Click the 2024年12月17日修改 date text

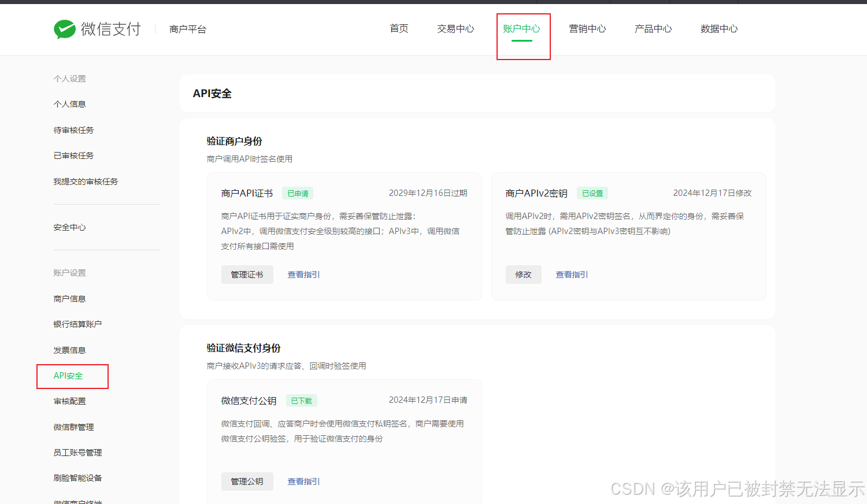click(x=713, y=193)
